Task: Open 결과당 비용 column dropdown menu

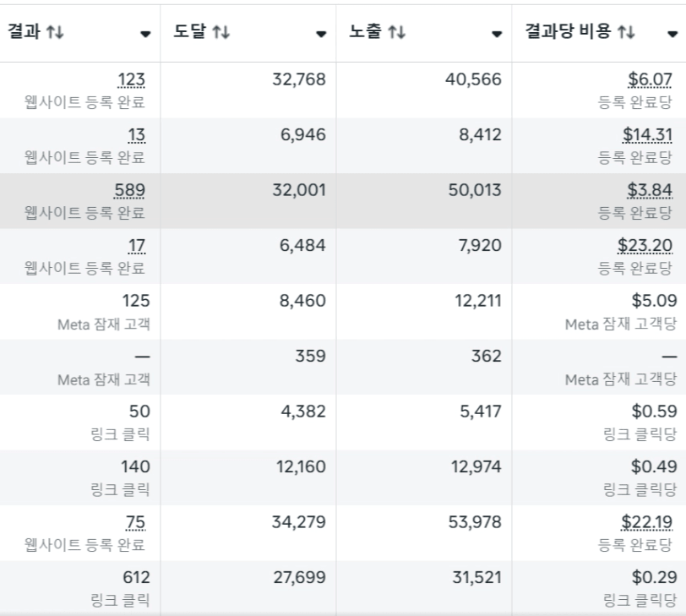Action: pos(672,34)
